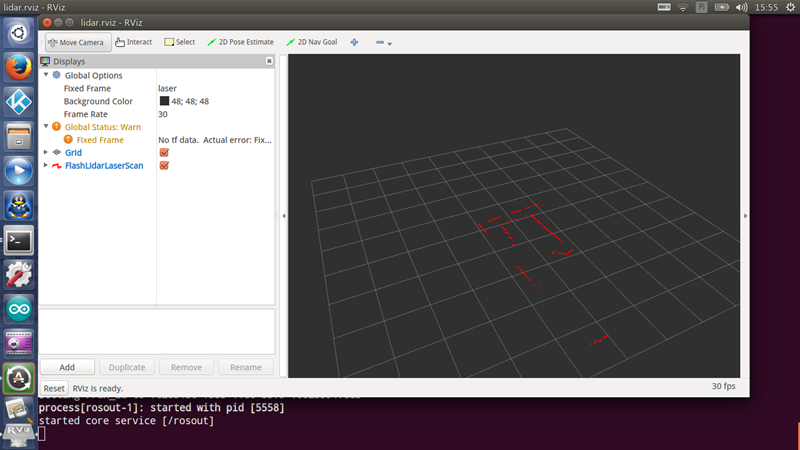Click the Displays panel monitor icon

[45, 61]
